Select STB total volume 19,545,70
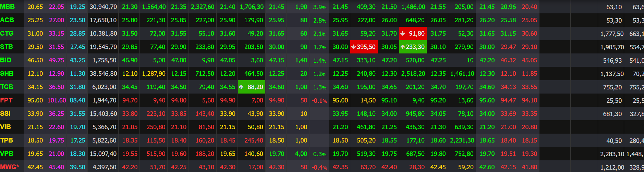The width and height of the screenshot is (644, 172). click(103, 47)
